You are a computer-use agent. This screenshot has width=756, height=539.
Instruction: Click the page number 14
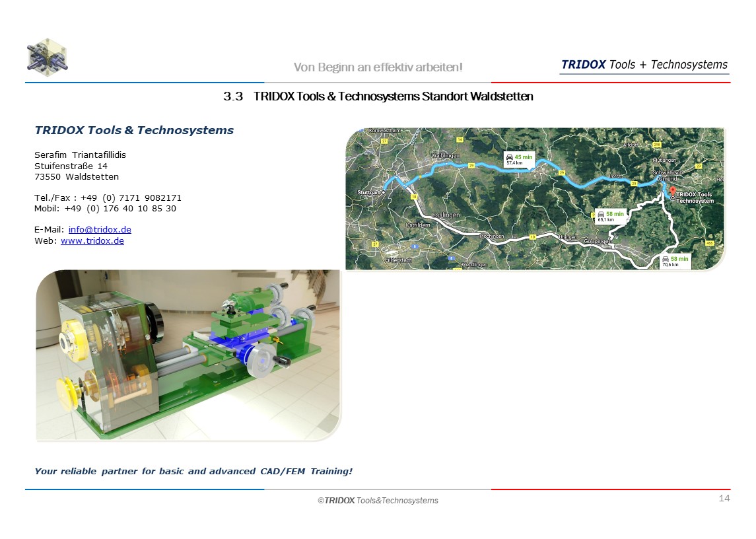724,498
